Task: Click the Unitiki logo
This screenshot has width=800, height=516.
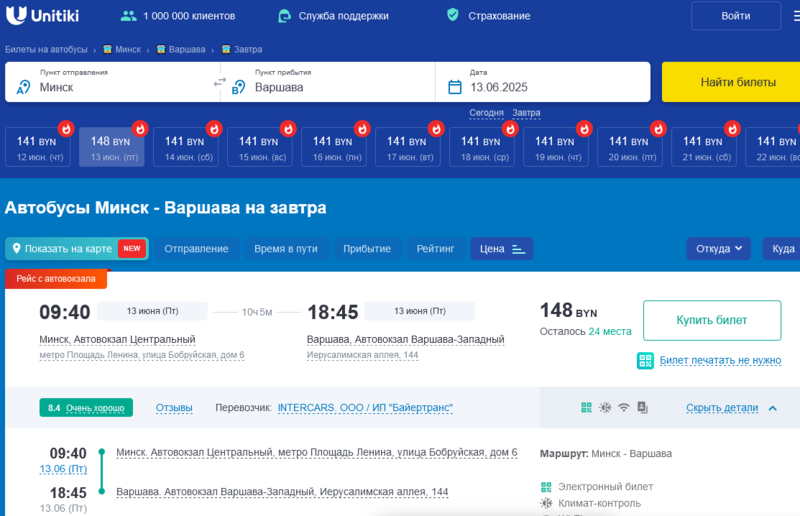Action: [x=43, y=16]
